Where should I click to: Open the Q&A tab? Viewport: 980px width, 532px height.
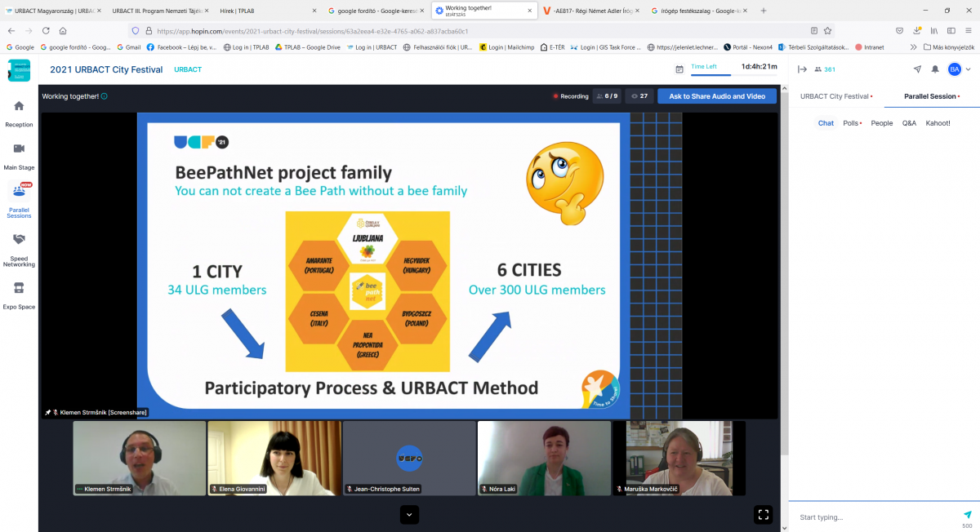click(x=909, y=123)
